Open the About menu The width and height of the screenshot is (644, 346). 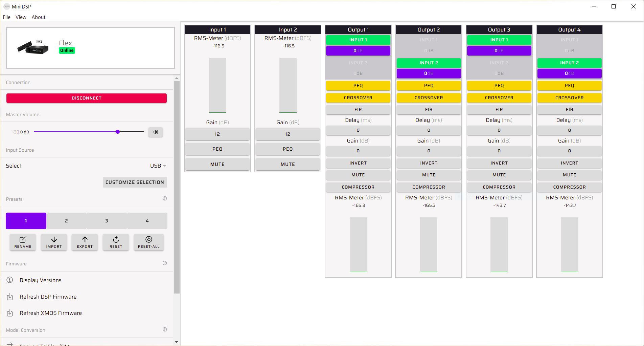(x=39, y=17)
